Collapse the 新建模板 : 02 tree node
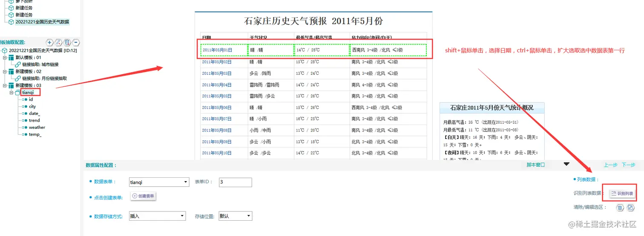 click(5, 71)
